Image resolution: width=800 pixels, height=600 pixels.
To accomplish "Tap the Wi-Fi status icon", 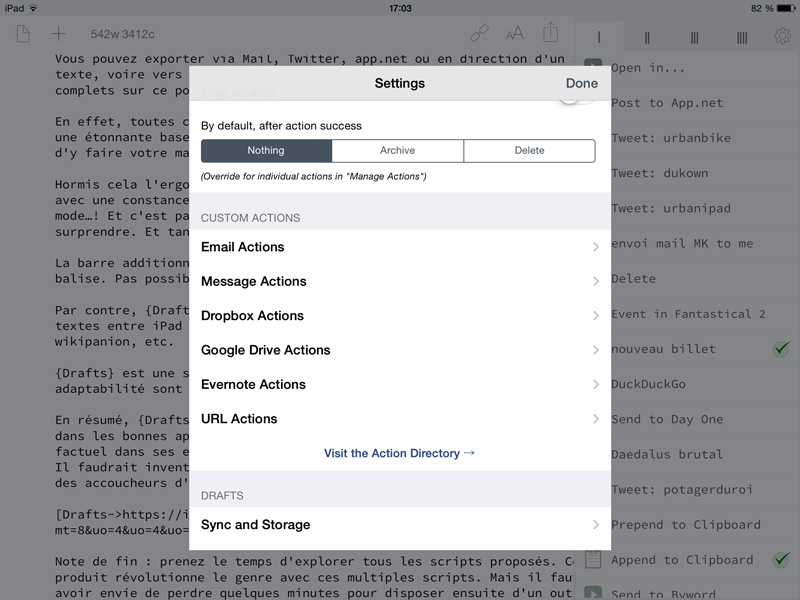I will pyautogui.click(x=33, y=8).
